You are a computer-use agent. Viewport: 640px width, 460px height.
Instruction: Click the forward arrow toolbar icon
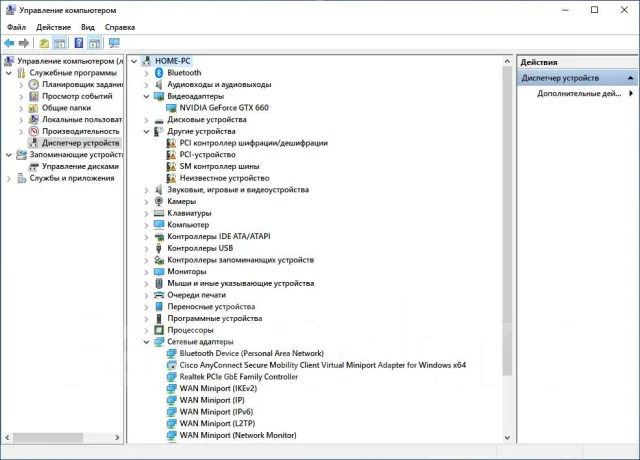[x=24, y=43]
